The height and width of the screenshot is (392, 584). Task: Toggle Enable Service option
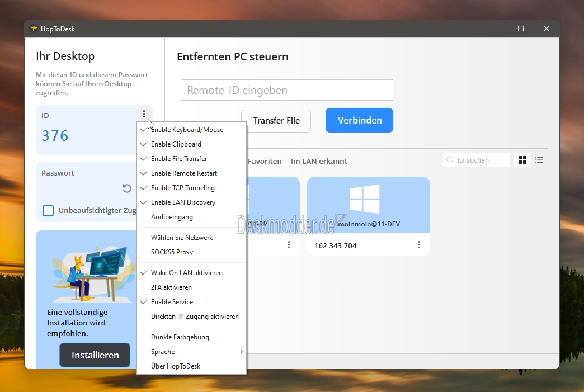coord(192,301)
